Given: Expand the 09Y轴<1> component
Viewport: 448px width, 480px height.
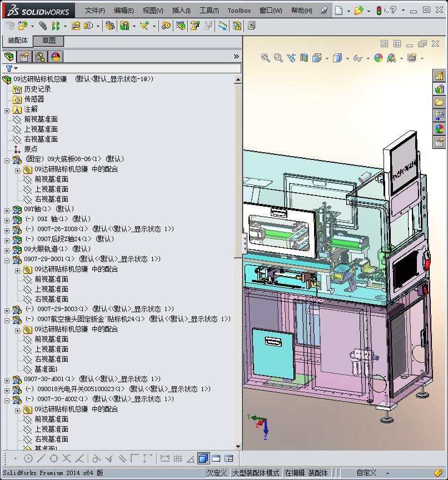Looking at the screenshot, I should tap(7, 211).
